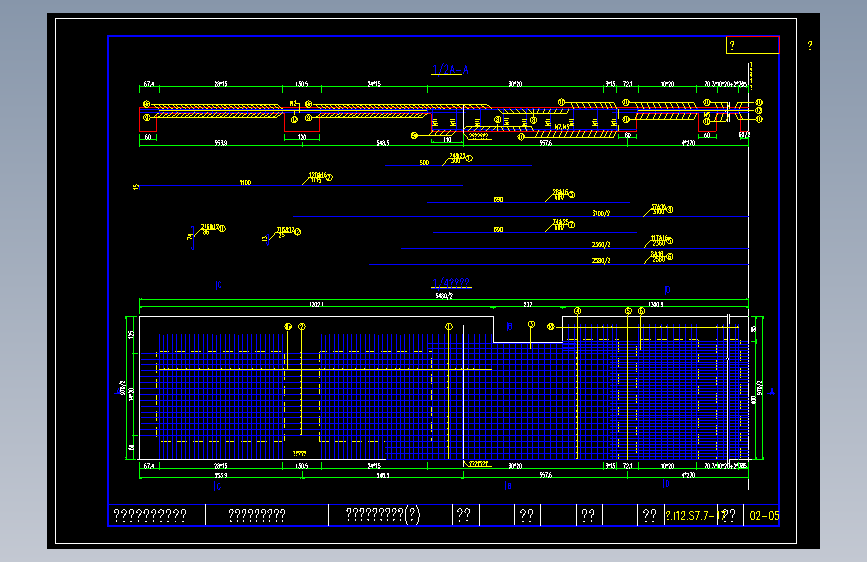Click the red-bordered question mark box
The width and height of the screenshot is (867, 562).
[753, 45]
